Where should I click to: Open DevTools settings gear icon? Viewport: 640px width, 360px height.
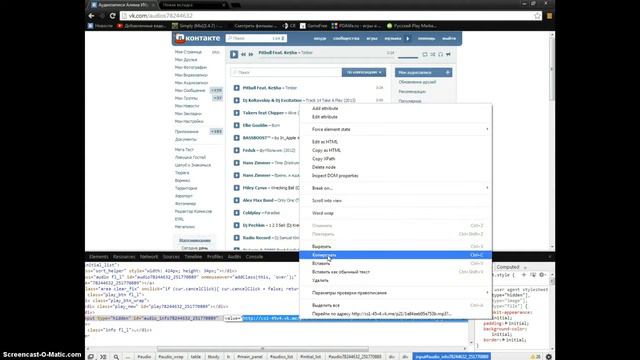(549, 357)
